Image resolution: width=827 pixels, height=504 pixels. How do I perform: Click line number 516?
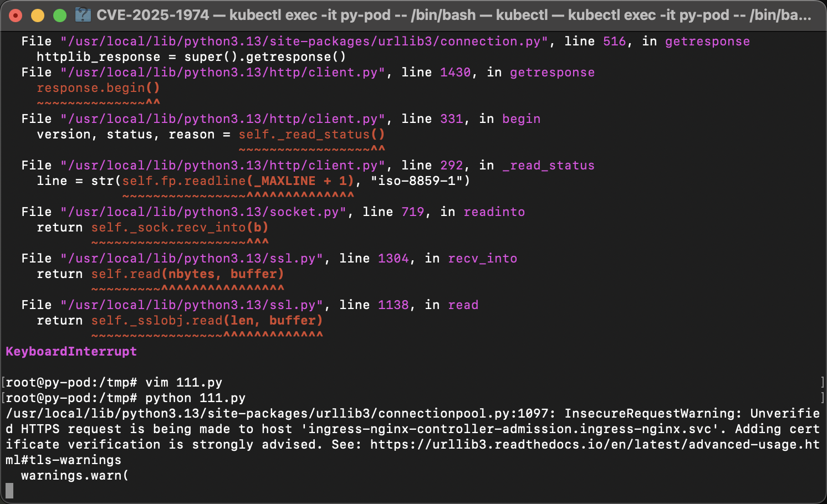[614, 41]
